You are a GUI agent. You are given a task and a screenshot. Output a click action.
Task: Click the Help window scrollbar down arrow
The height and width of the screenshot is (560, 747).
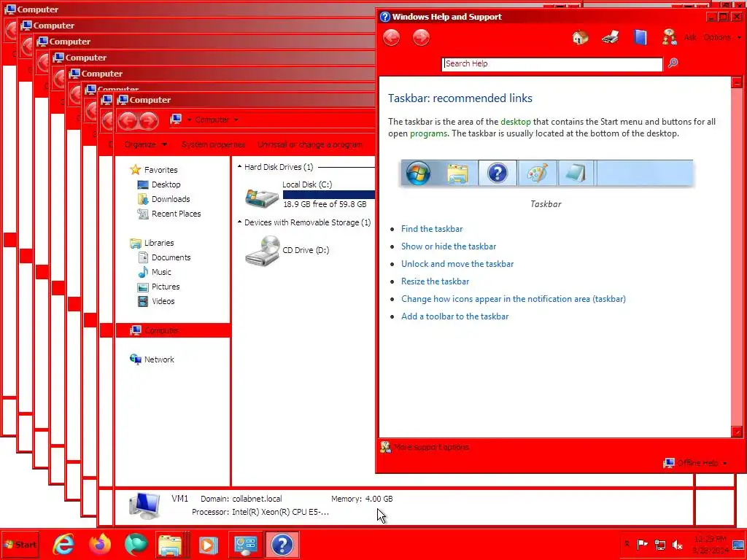tap(737, 432)
